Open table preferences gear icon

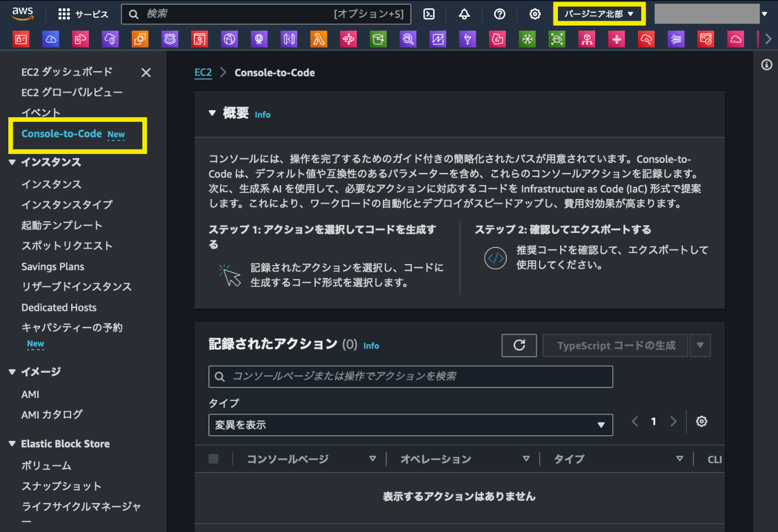coord(702,421)
